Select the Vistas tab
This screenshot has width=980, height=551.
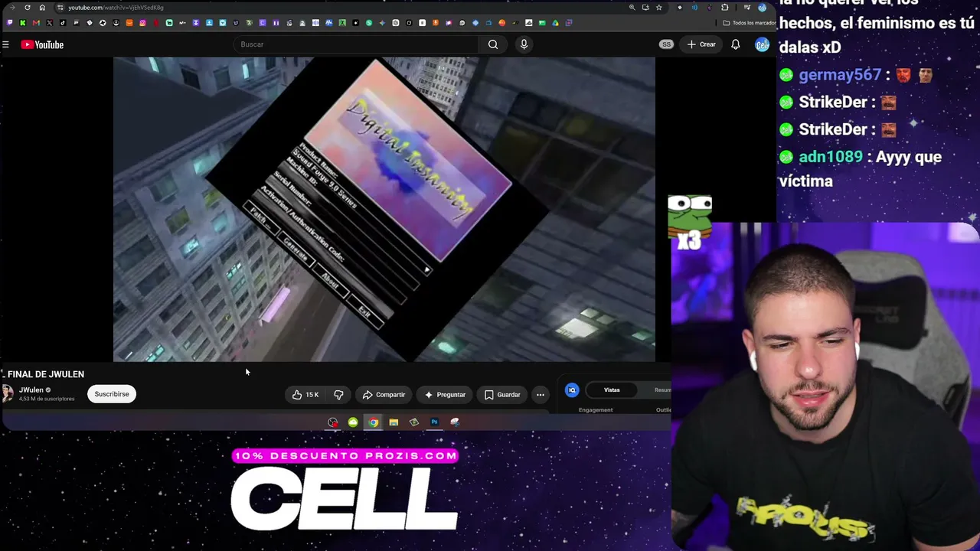click(612, 390)
